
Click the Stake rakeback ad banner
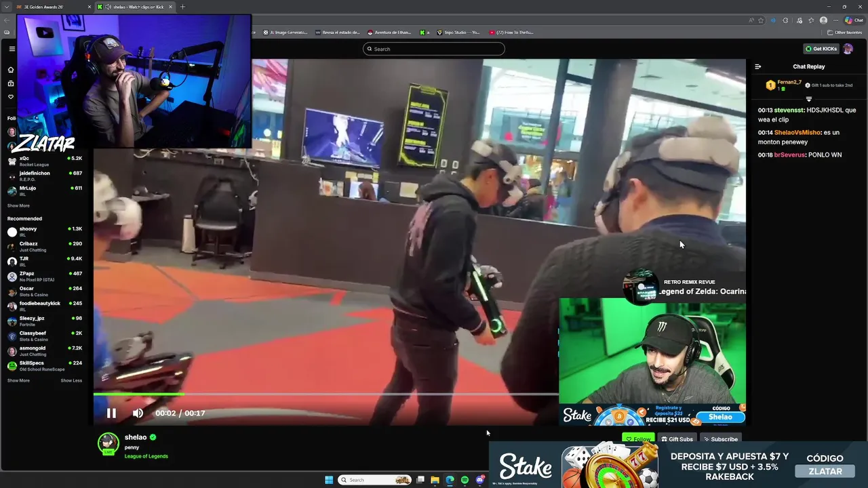click(677, 465)
